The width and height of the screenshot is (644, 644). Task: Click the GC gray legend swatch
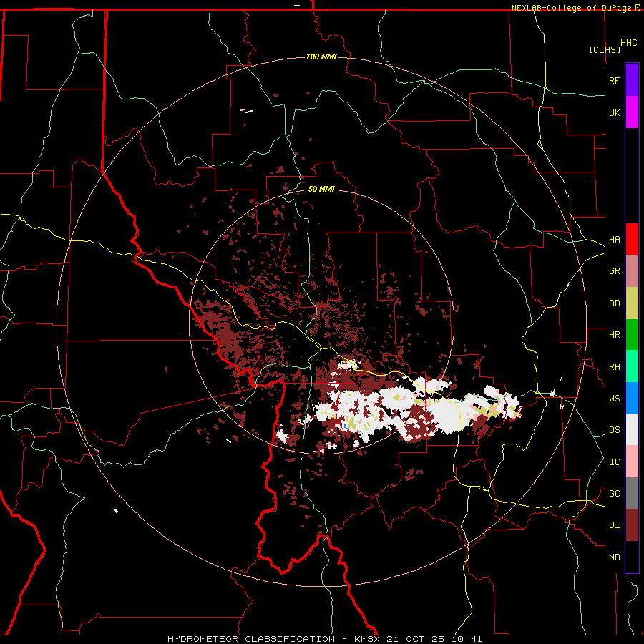pyautogui.click(x=632, y=493)
